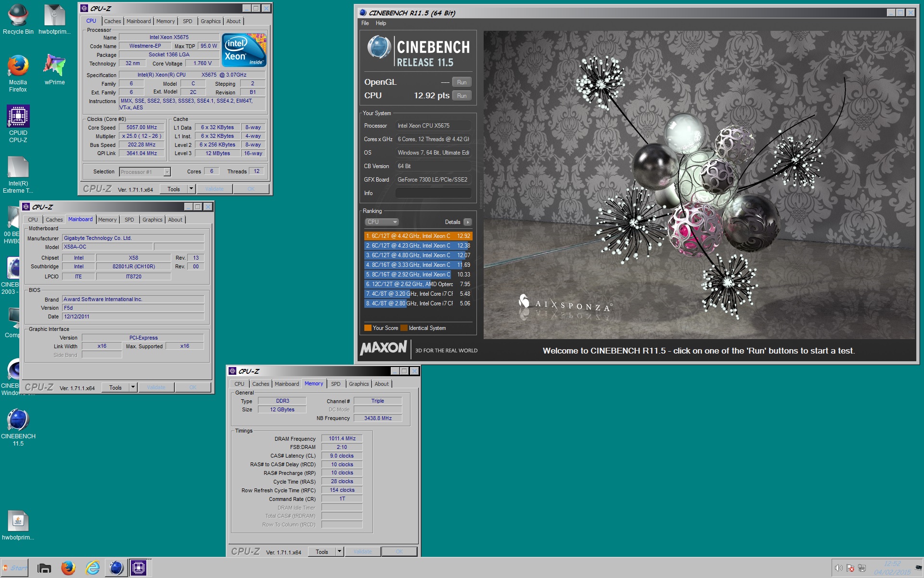
Task: Click Cinebench title bar icon
Action: [362, 13]
